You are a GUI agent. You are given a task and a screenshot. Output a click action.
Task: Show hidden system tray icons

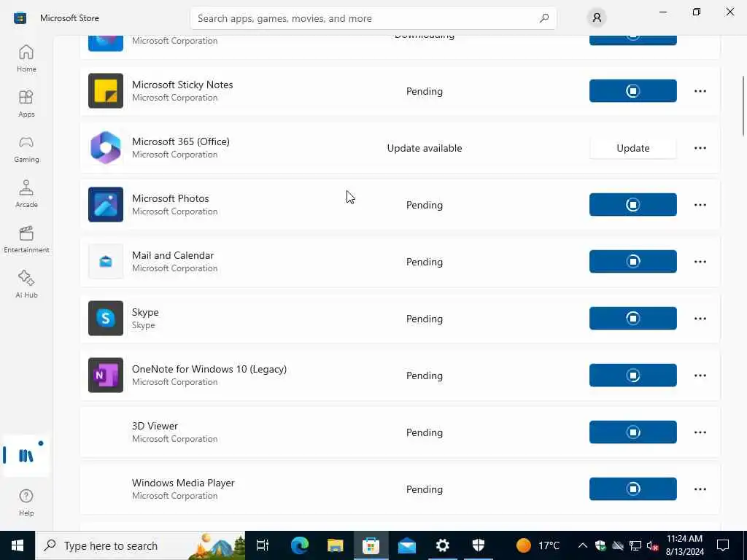583,545
